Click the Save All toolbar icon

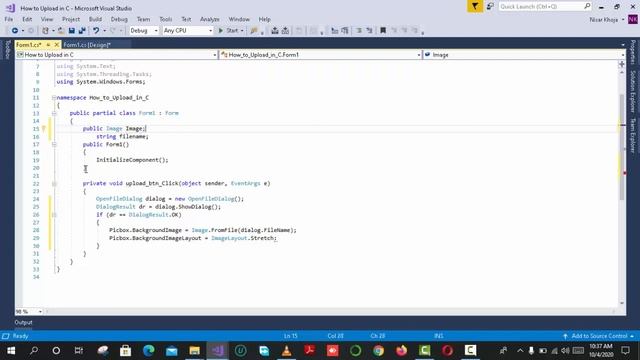(82, 31)
